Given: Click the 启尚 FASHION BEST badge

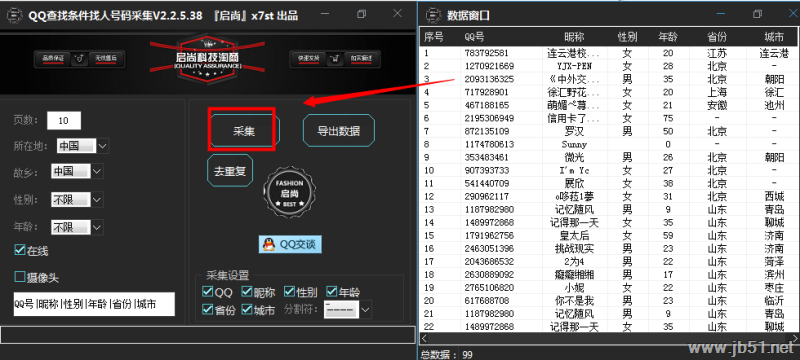Looking at the screenshot, I should click(x=289, y=192).
